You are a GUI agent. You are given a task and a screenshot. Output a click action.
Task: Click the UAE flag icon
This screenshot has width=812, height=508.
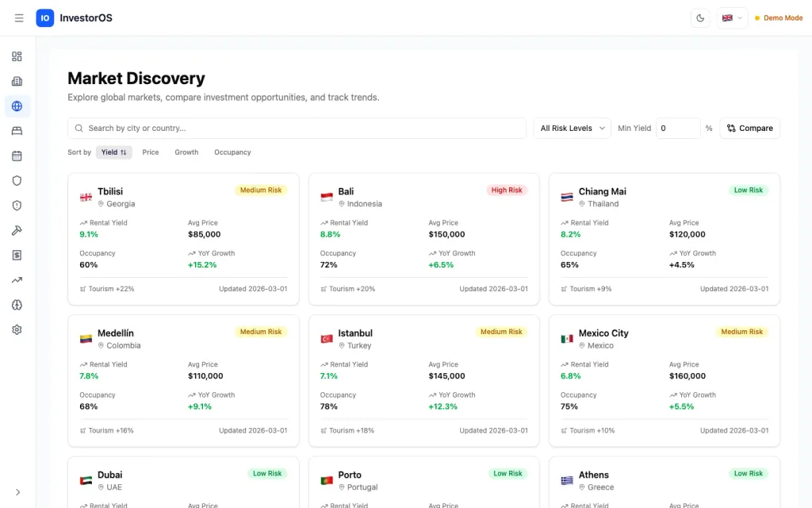click(86, 480)
